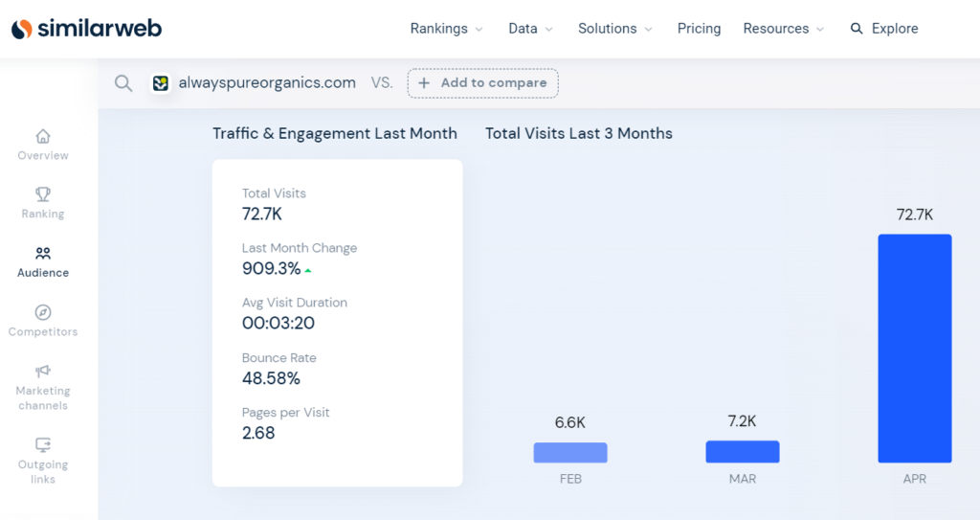Image resolution: width=980 pixels, height=520 pixels.
Task: Select the Ranking trophy icon
Action: coord(43,194)
